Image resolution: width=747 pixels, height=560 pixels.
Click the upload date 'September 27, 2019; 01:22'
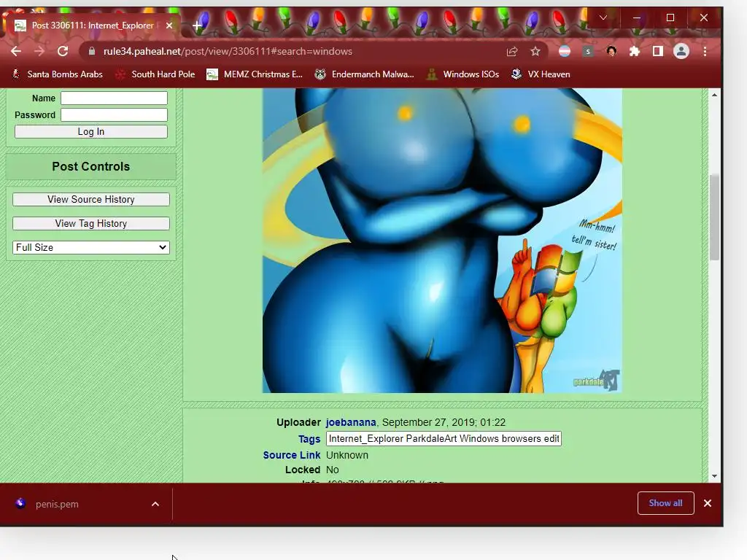pyautogui.click(x=444, y=422)
